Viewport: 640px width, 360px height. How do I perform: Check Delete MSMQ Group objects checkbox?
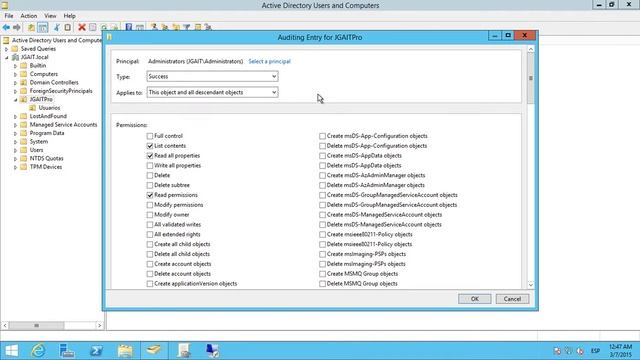(x=322, y=284)
